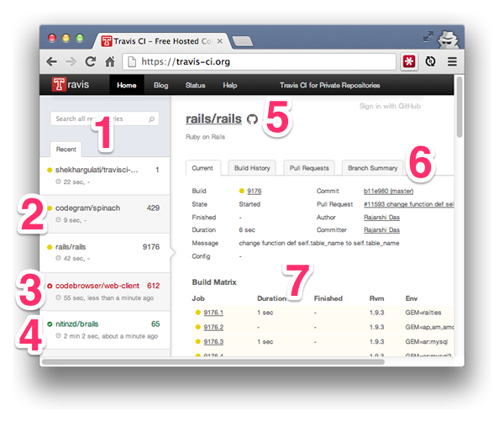Switch to the Pull Requests tab
The width and height of the screenshot is (504, 421).
point(309,168)
